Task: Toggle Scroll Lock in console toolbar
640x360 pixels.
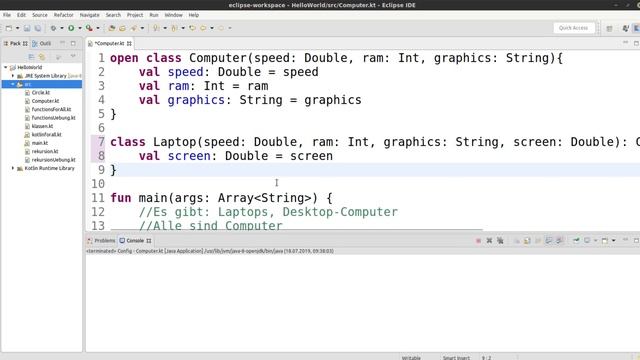Action: pos(527,241)
